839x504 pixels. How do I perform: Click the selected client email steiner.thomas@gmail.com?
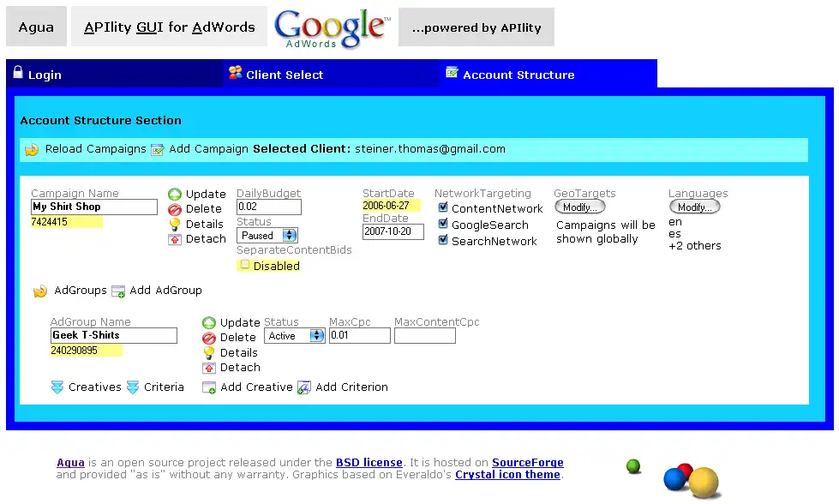pyautogui.click(x=430, y=149)
